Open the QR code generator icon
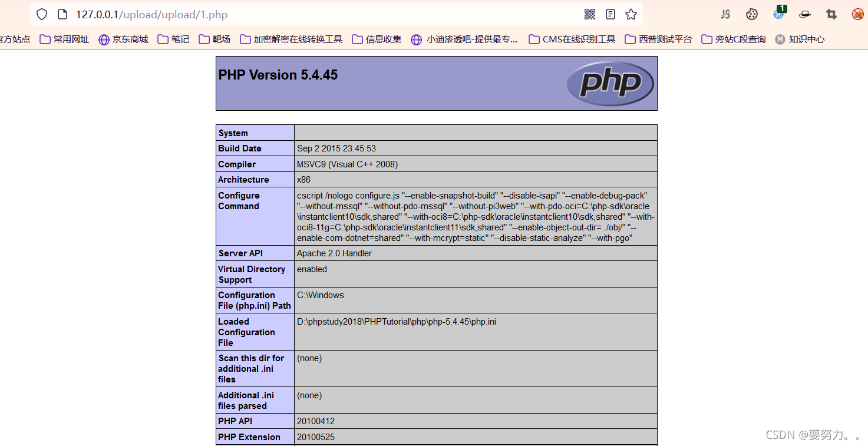The image size is (868, 446). (589, 14)
